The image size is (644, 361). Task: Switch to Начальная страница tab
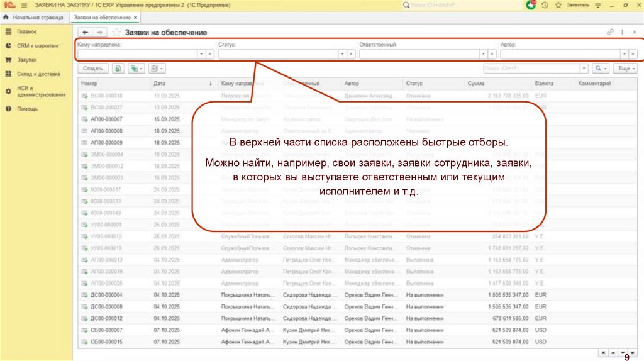[x=36, y=18]
